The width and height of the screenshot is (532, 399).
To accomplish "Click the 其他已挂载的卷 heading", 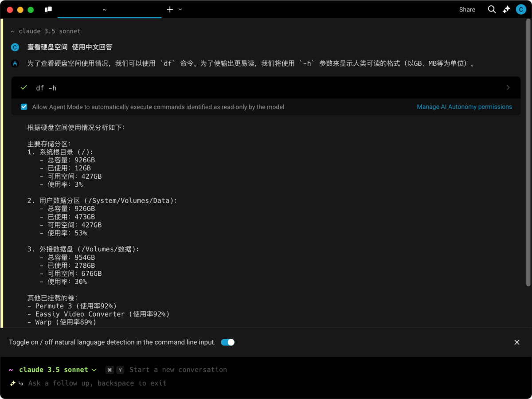I will point(52,298).
